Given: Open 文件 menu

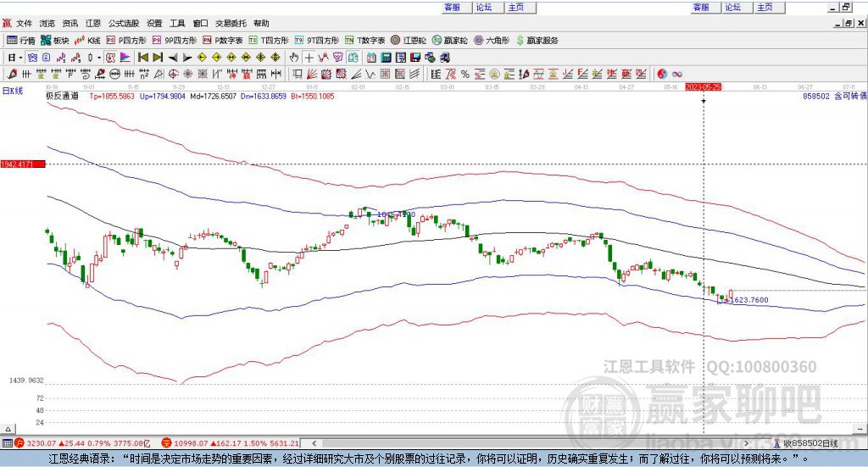Looking at the screenshot, I should (x=24, y=23).
